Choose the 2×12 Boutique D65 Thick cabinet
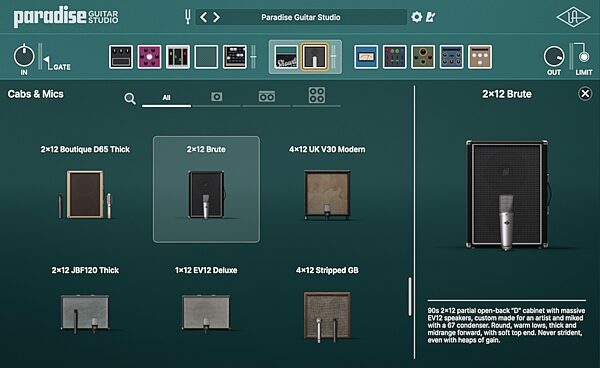 tap(85, 189)
